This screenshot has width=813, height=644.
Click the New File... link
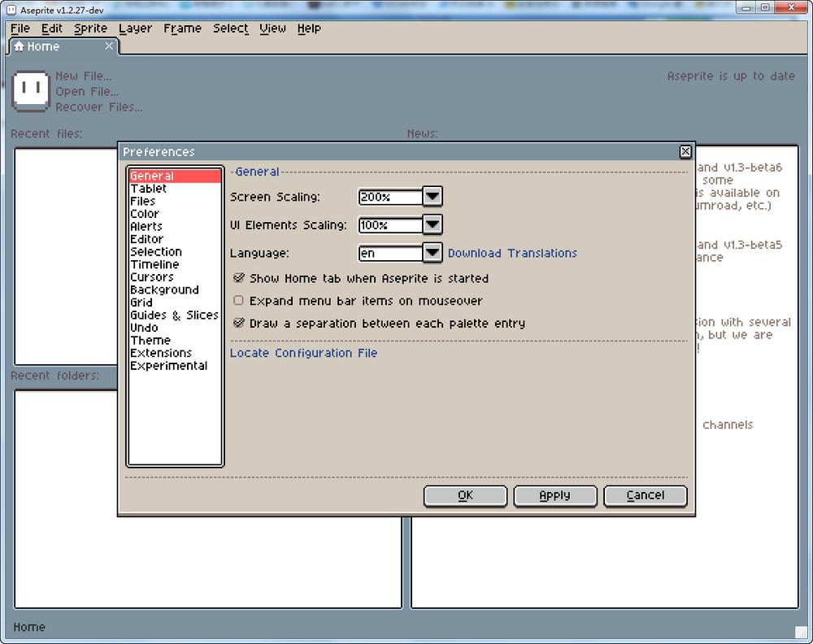pyautogui.click(x=84, y=76)
